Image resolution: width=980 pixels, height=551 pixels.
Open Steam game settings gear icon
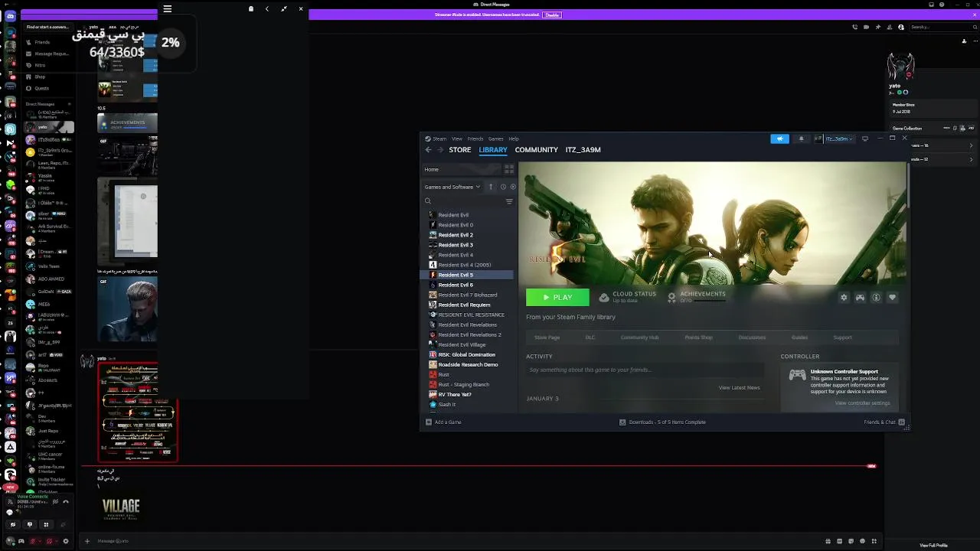point(844,298)
